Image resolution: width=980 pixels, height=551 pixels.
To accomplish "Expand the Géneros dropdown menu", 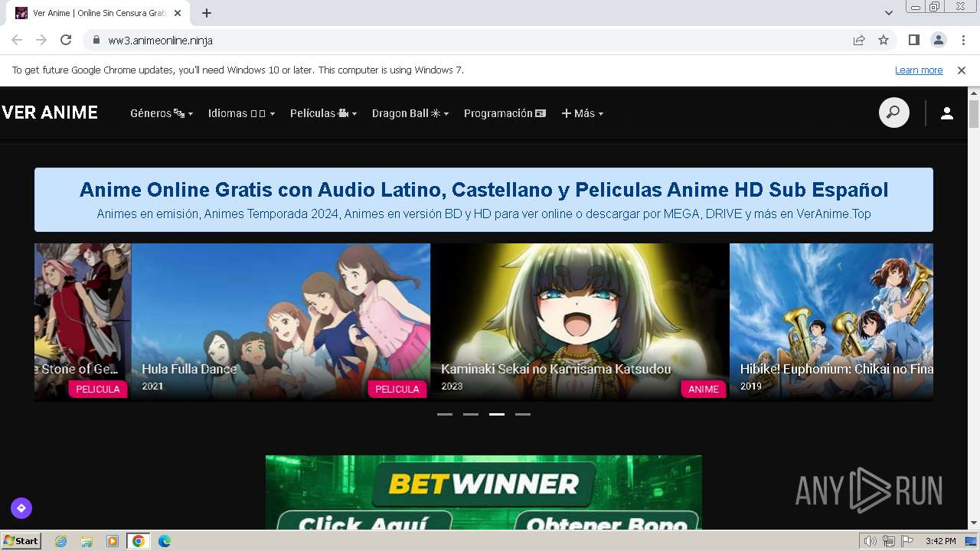I will point(162,113).
